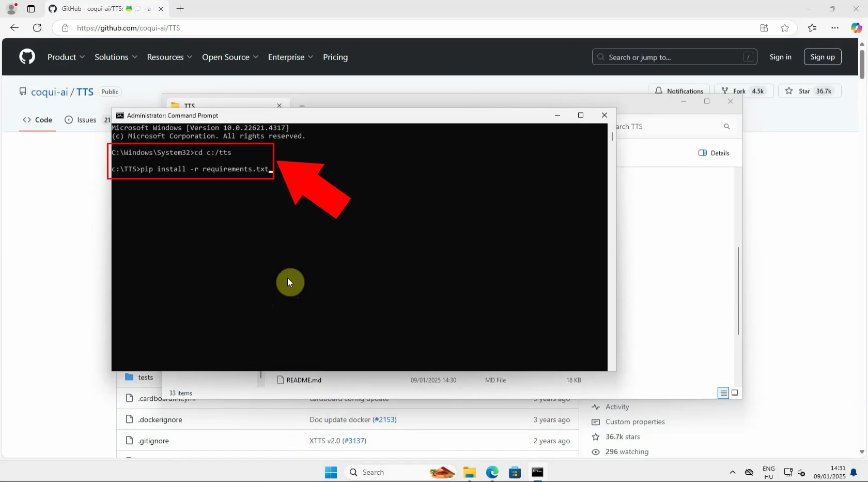Open the coqui-ai owner link
The height and width of the screenshot is (482, 868).
pos(50,92)
